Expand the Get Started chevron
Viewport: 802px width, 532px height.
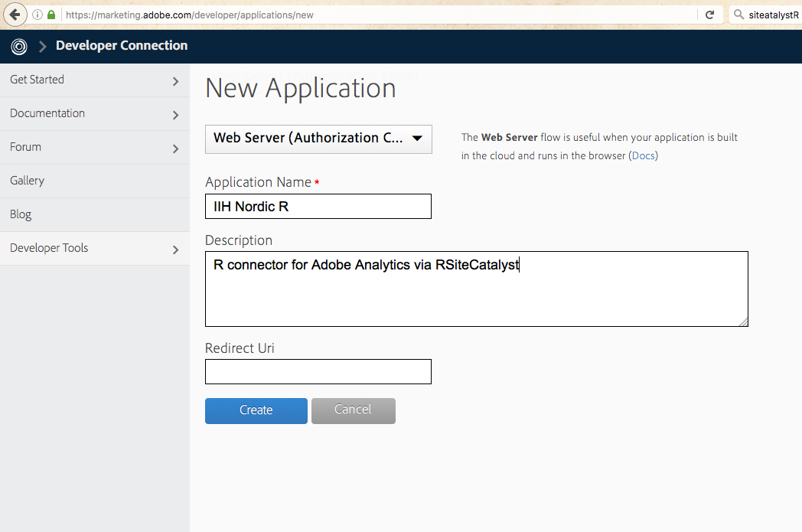[175, 81]
